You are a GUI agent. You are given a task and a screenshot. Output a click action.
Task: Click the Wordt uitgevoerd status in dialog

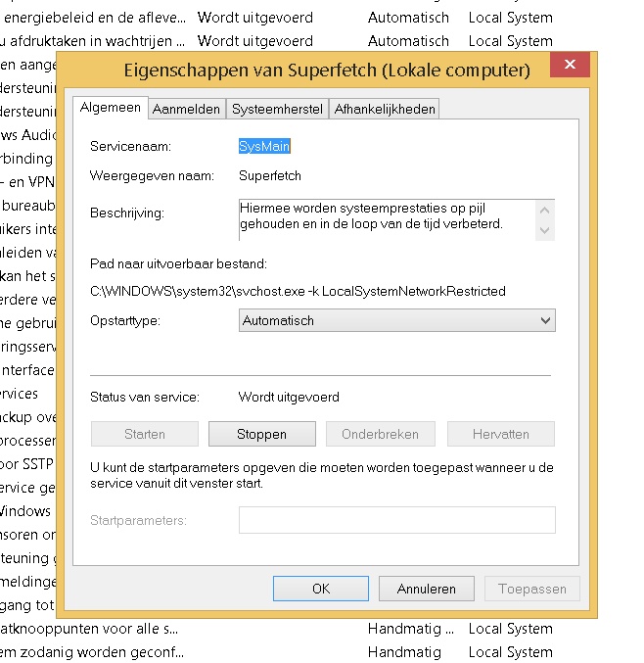click(x=289, y=397)
